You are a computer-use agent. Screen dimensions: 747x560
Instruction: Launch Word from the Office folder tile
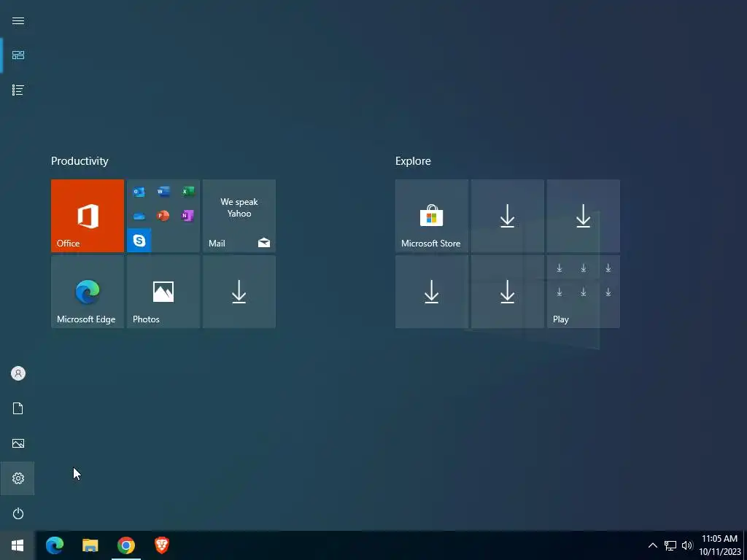click(x=163, y=192)
